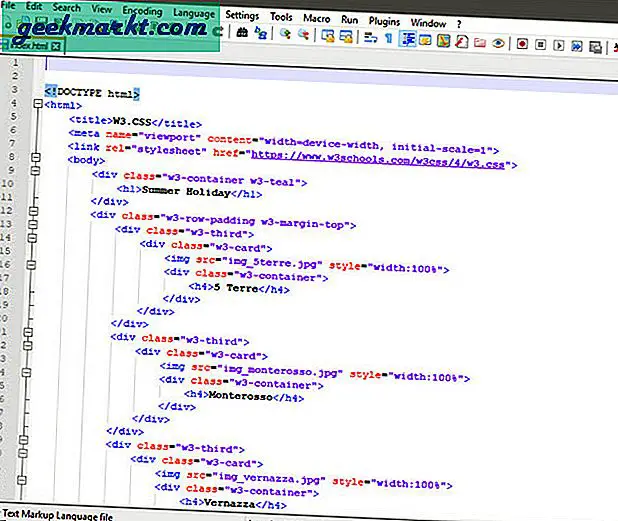This screenshot has height=521, width=618.
Task: Open the Replace toolbar icon
Action: click(x=261, y=33)
